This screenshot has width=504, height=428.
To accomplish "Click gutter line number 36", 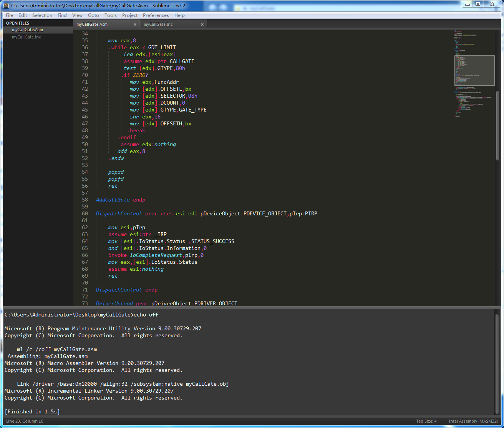I will (85, 48).
